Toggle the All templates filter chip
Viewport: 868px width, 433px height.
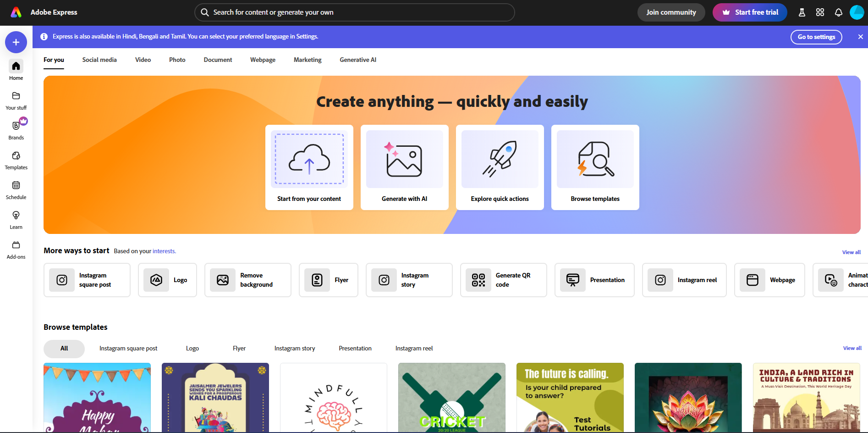[64, 348]
